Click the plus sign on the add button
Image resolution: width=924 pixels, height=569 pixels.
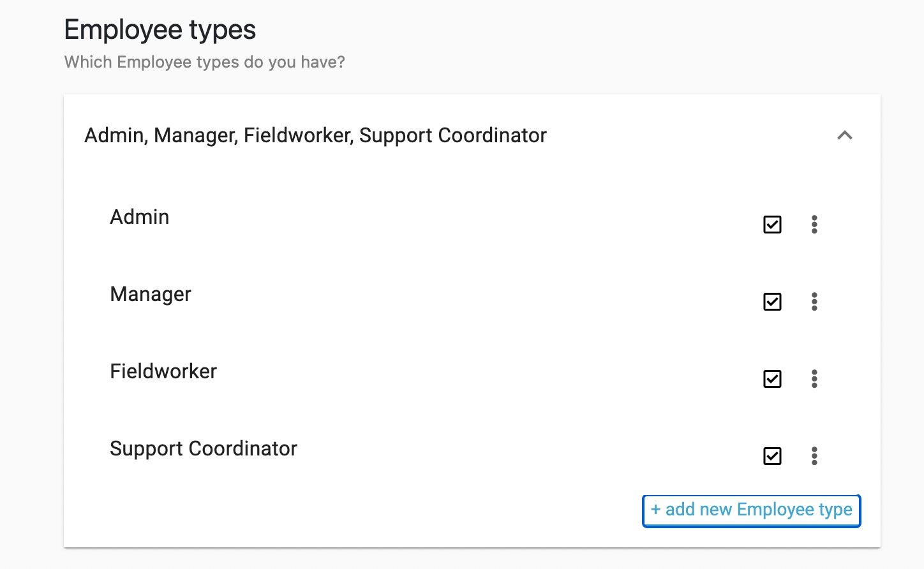click(x=655, y=509)
